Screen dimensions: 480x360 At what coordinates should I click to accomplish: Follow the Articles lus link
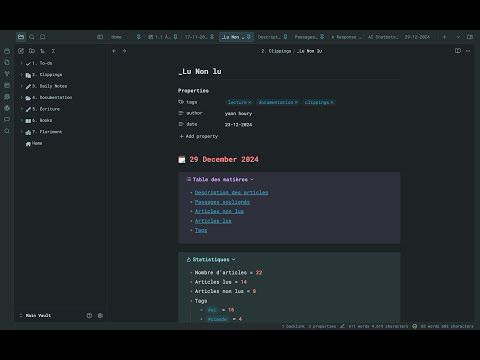point(213,221)
